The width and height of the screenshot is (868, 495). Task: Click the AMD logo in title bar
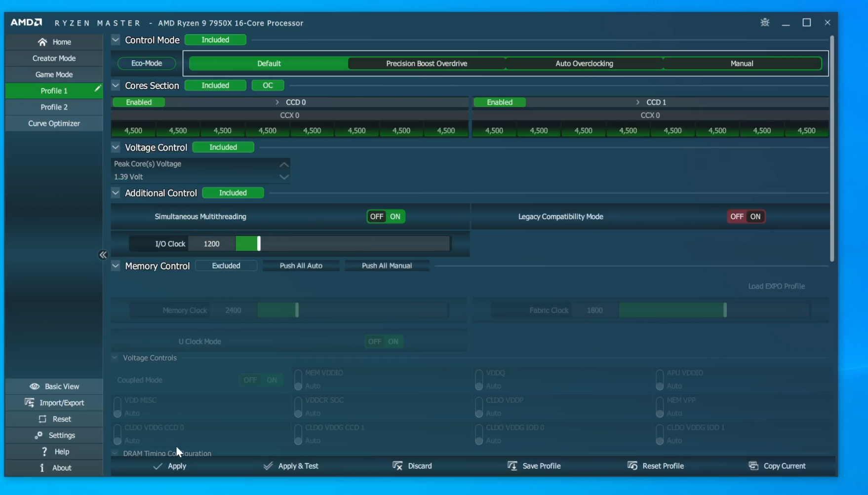point(26,22)
